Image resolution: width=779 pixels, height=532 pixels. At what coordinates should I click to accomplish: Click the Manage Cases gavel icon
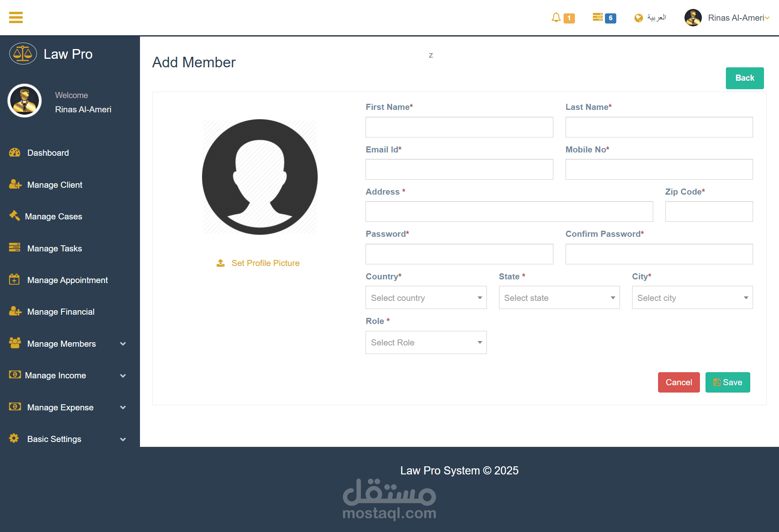point(15,216)
